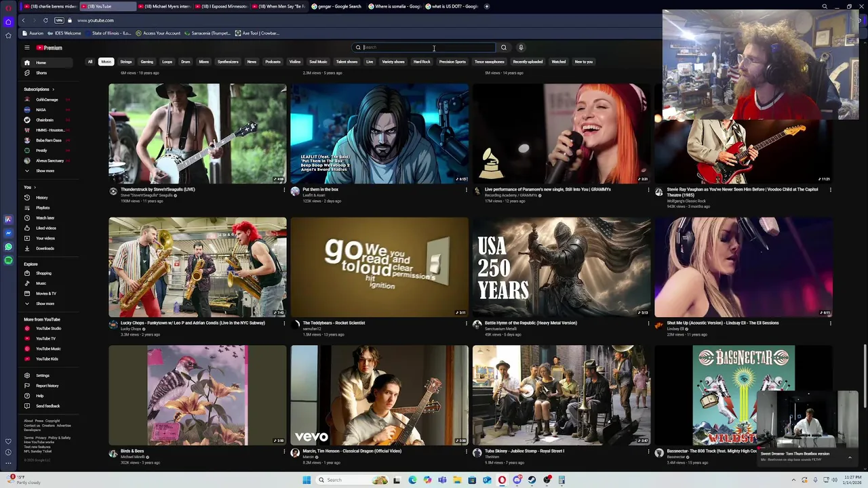Play Thunderstruck by Steve'n'Seagulls thumbnail
The width and height of the screenshot is (868, 488).
point(197,134)
